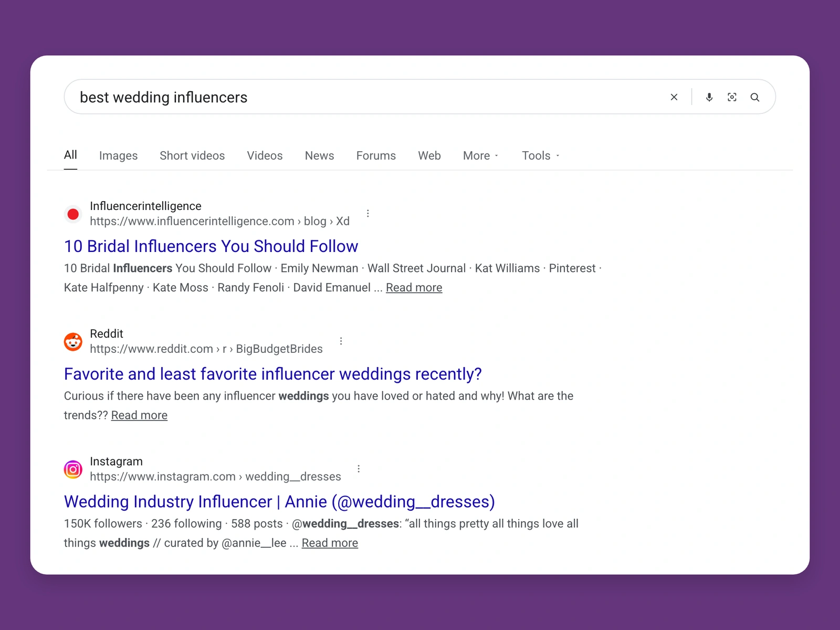Click the Influencerintelligence red dot favicon
This screenshot has height=630, width=840.
click(x=73, y=214)
